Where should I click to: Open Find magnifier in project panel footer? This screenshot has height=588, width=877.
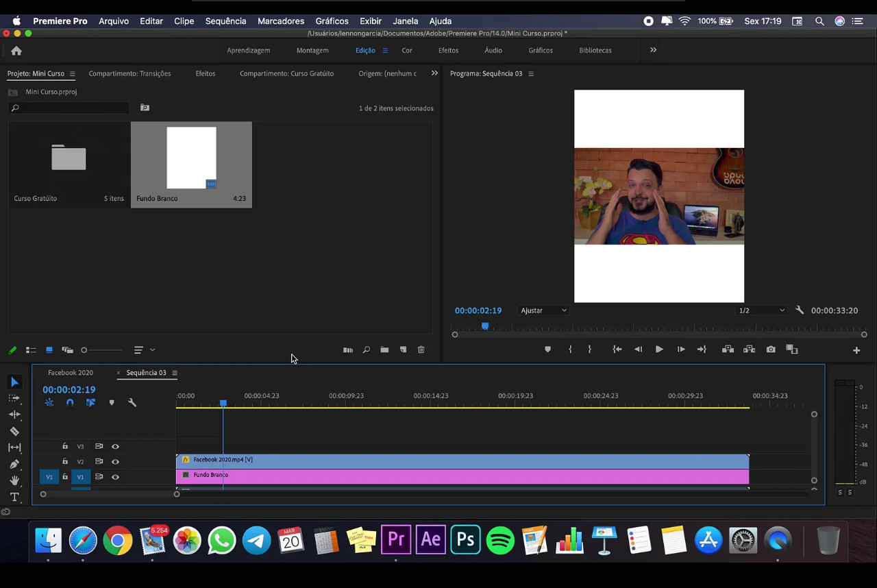tap(367, 350)
